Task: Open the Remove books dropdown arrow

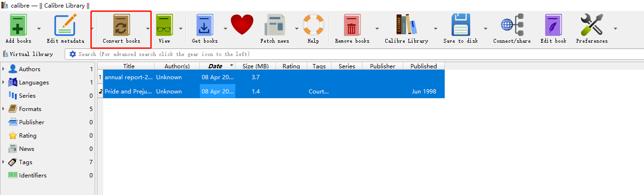Action: click(377, 28)
